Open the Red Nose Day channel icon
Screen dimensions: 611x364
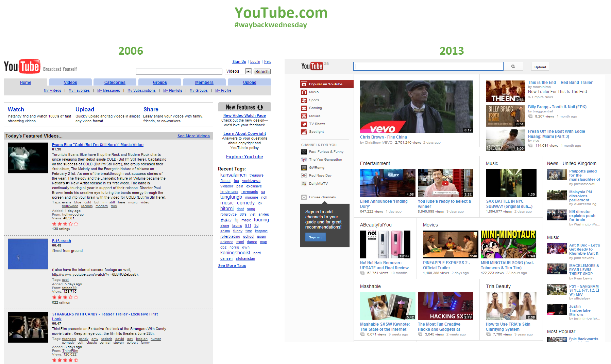pos(304,176)
